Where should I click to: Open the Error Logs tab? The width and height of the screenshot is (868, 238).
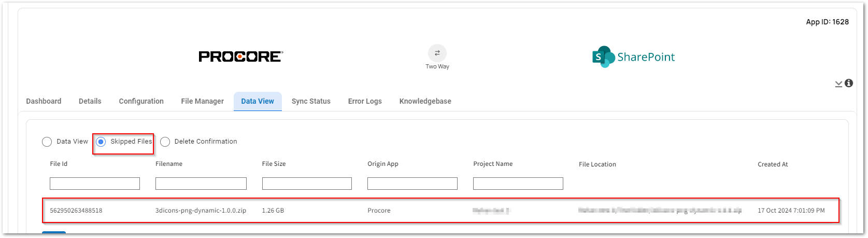tap(365, 101)
